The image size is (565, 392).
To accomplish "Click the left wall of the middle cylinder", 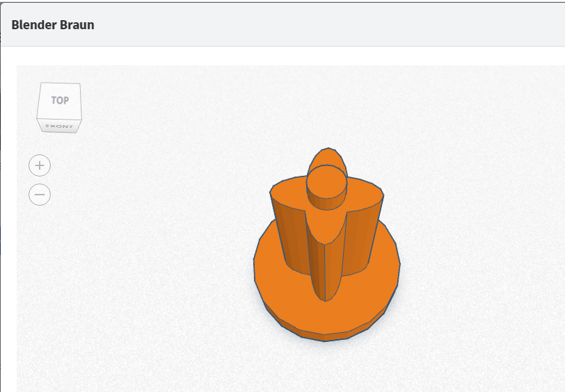I will (x=290, y=238).
